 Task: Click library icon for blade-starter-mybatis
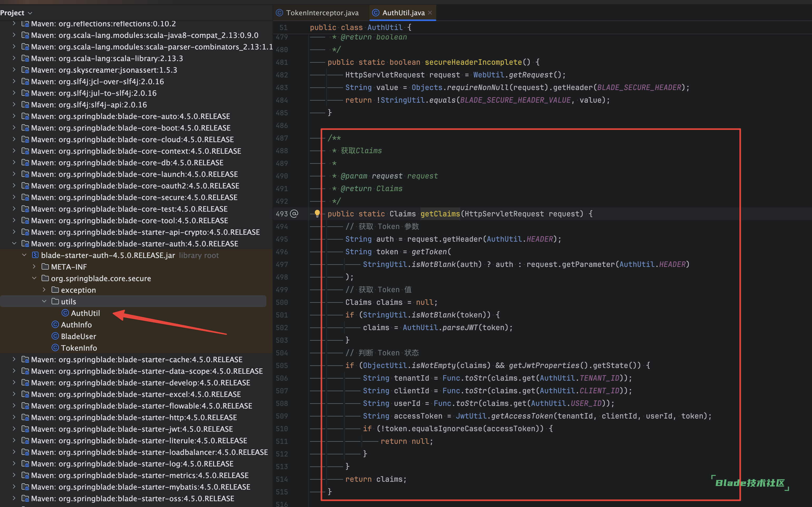(x=25, y=486)
